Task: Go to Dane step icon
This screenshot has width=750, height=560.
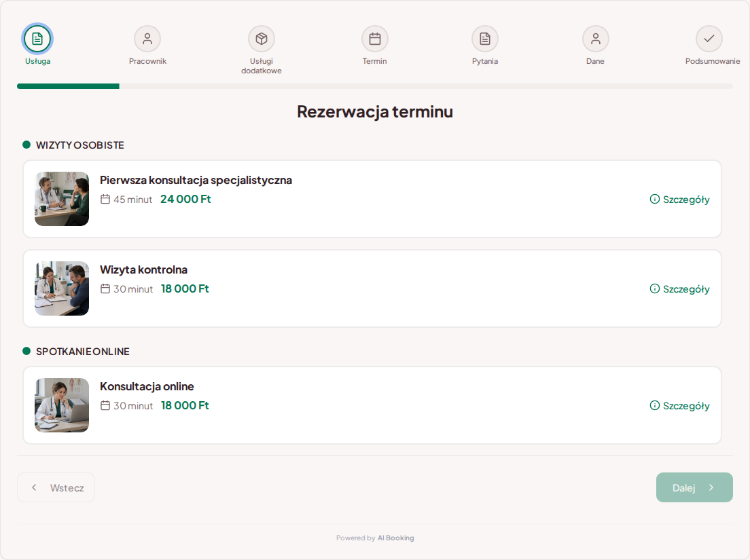Action: (x=596, y=39)
